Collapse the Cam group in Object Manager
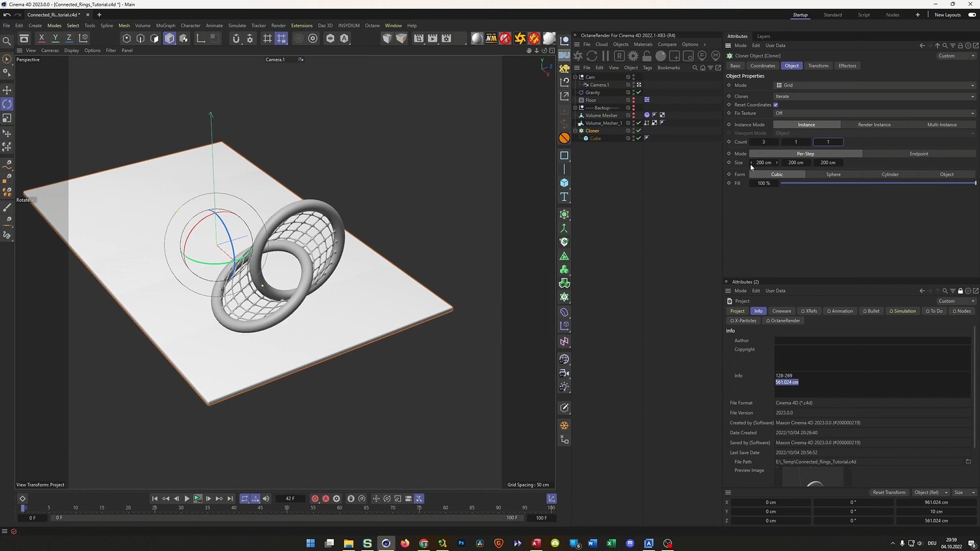The image size is (980, 551). (576, 77)
